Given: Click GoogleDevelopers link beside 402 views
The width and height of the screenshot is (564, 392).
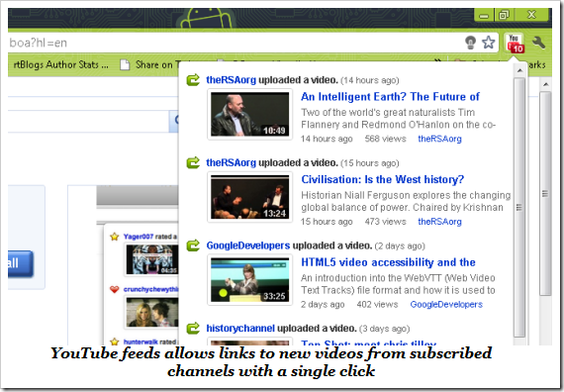Looking at the screenshot, I should pos(446,305).
